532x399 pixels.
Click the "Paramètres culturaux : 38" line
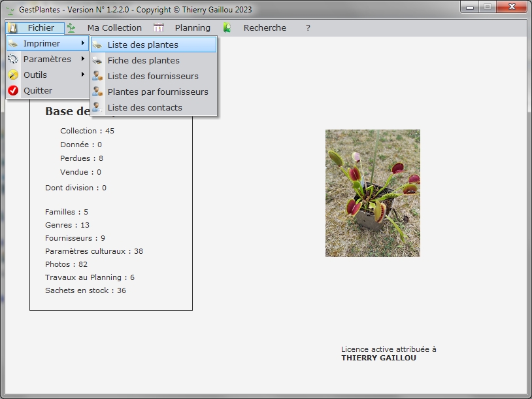click(94, 251)
